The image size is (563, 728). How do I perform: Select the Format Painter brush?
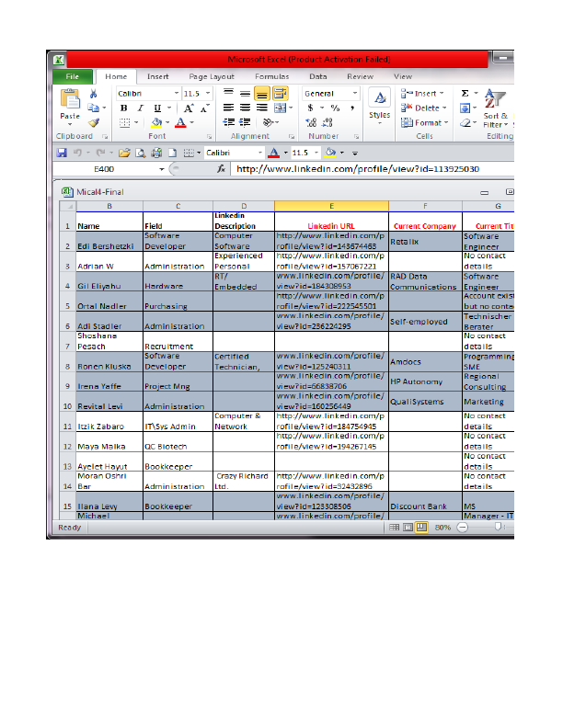pyautogui.click(x=94, y=122)
